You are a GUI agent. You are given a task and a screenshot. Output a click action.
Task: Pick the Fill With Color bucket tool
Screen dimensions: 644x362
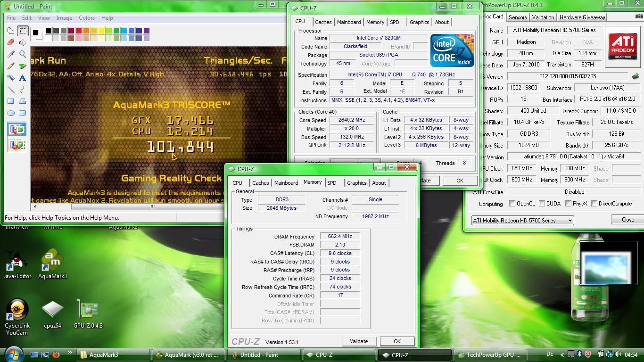[x=22, y=42]
